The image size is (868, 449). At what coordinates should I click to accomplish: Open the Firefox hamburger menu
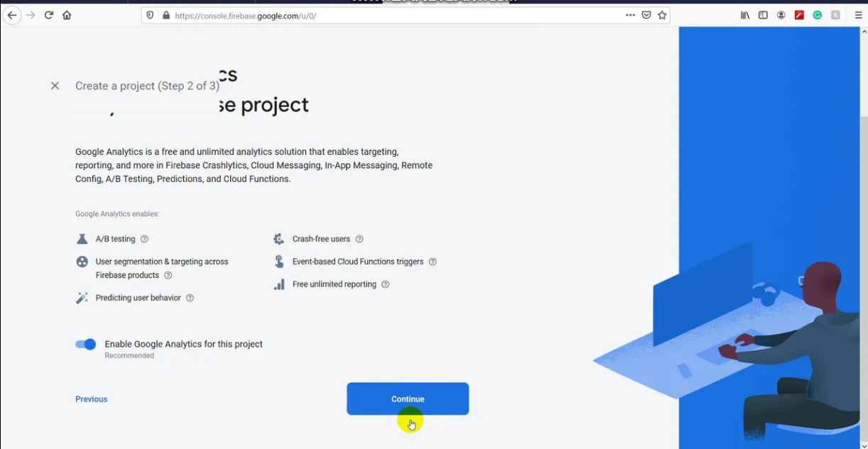(x=858, y=15)
